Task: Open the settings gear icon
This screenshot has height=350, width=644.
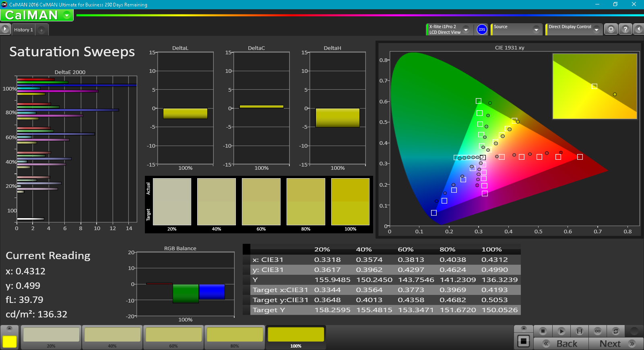Action: 611,29
